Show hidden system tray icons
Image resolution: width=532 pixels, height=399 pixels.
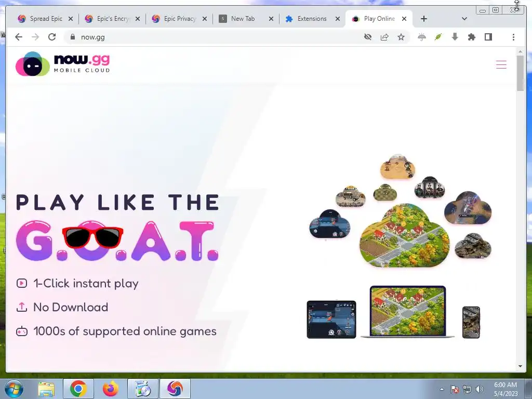pyautogui.click(x=442, y=389)
